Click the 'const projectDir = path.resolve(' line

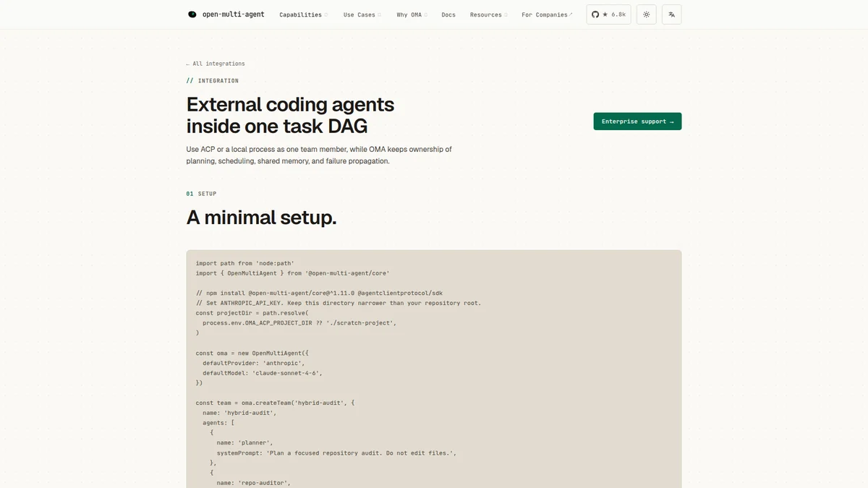(252, 313)
